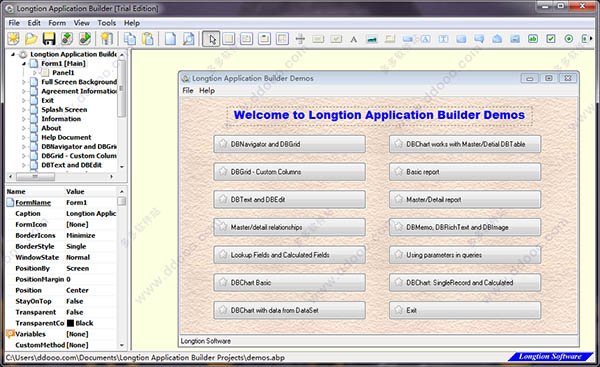Click the sun-over-document wizard icon
Viewport: 600px width, 367px height.
click(106, 39)
